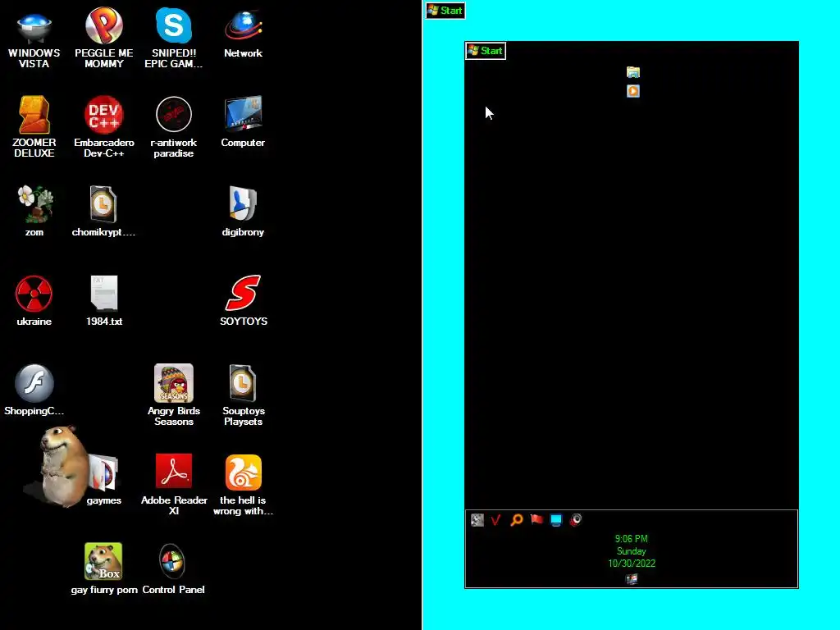Click the 10/30/2022 date

(x=632, y=563)
